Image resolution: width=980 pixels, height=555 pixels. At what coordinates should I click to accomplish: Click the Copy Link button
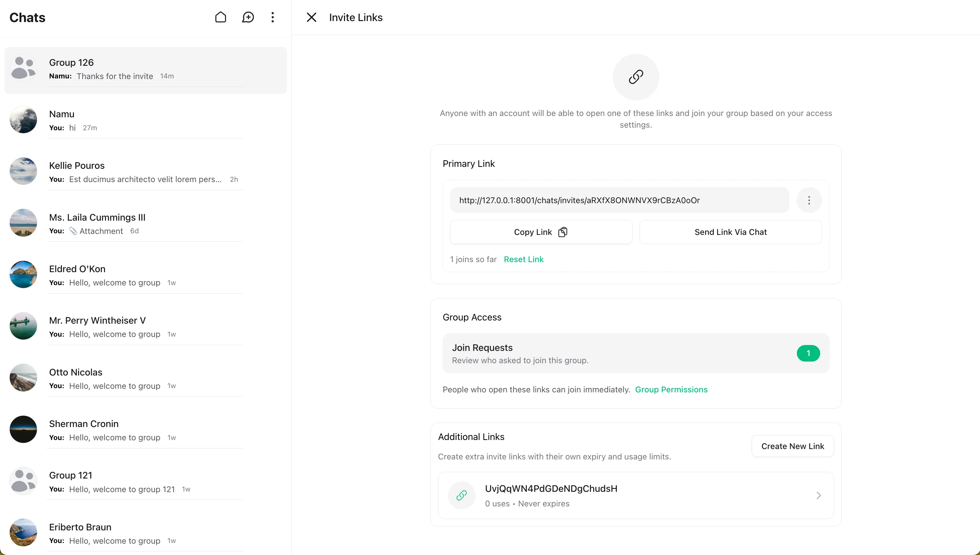(x=541, y=232)
